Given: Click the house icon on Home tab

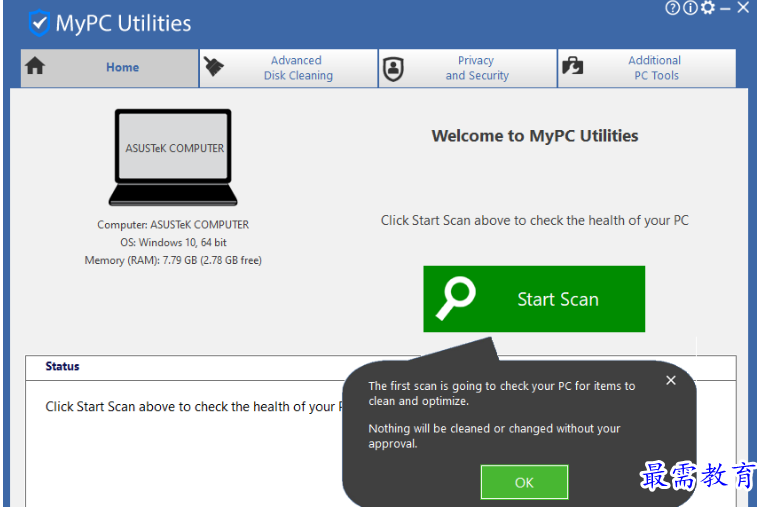Looking at the screenshot, I should 35,66.
